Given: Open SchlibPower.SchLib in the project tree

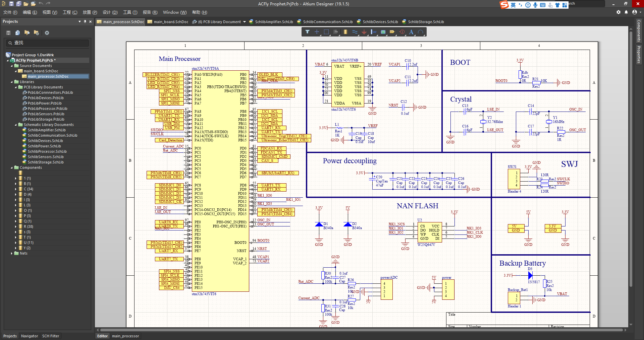Looking at the screenshot, I should click(x=44, y=146).
